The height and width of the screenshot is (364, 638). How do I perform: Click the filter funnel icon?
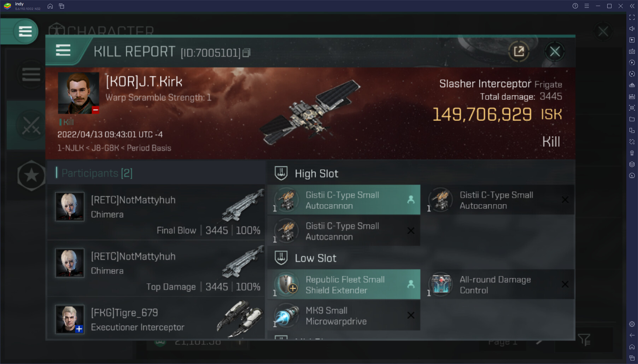(584, 340)
